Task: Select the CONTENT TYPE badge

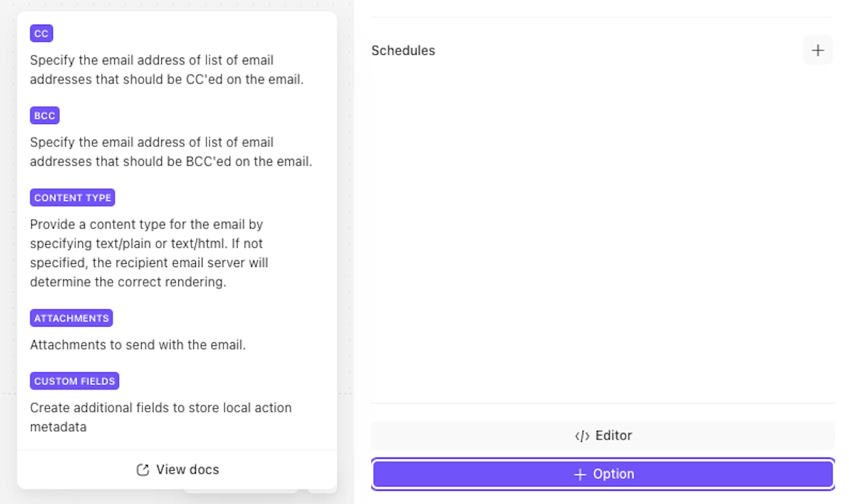Action: (x=72, y=198)
